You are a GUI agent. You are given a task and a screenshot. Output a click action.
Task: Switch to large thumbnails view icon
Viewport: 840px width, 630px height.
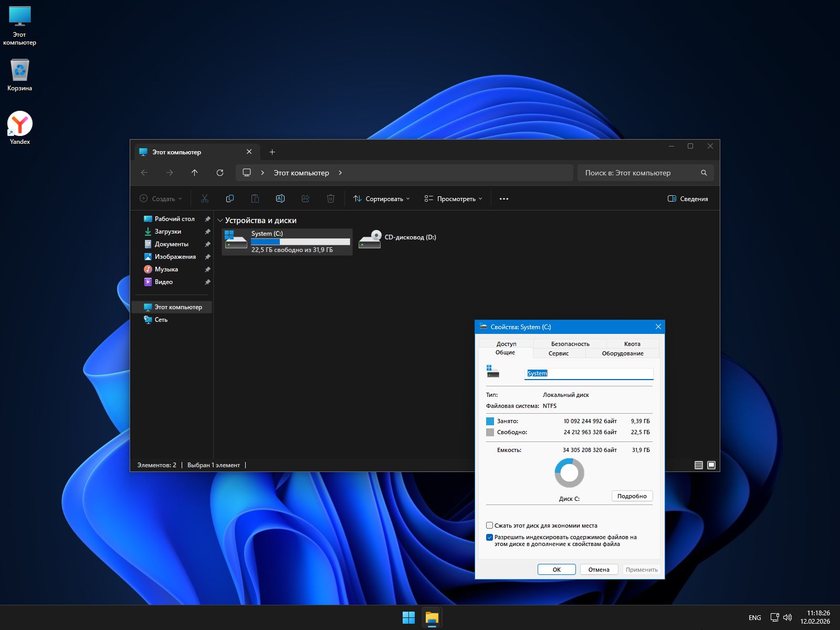pyautogui.click(x=711, y=465)
